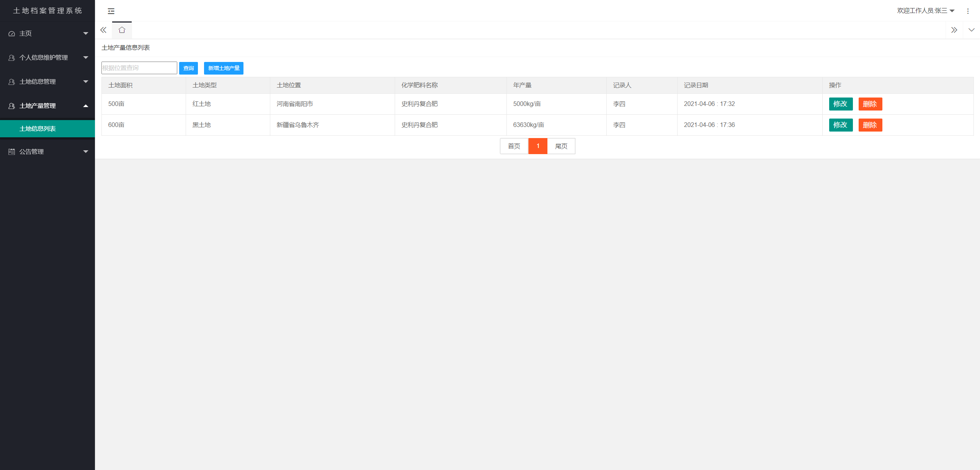The image size is (980, 470).
Task: Click the 查询 search button
Action: [188, 68]
